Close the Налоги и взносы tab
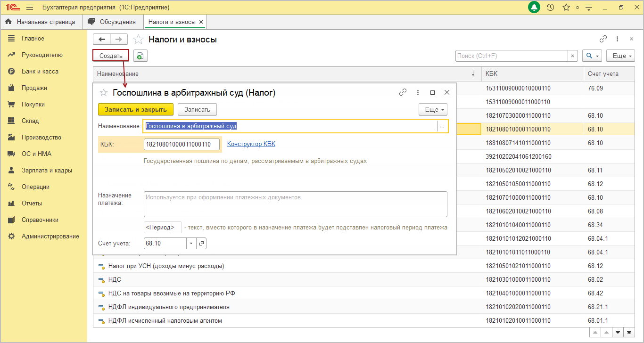Image resolution: width=644 pixels, height=343 pixels. (201, 22)
